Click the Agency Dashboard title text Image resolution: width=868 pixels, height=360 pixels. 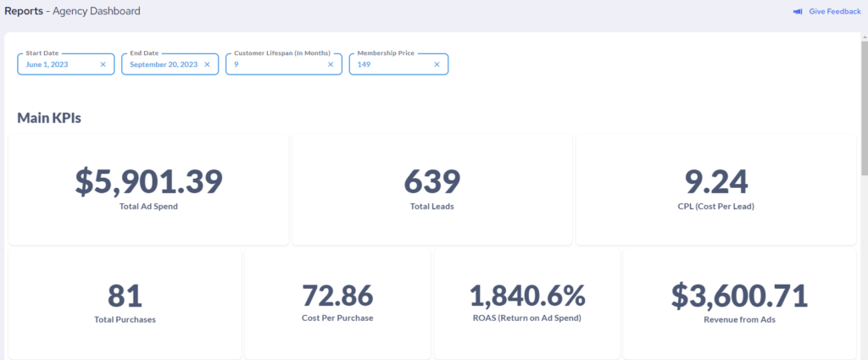tap(97, 11)
